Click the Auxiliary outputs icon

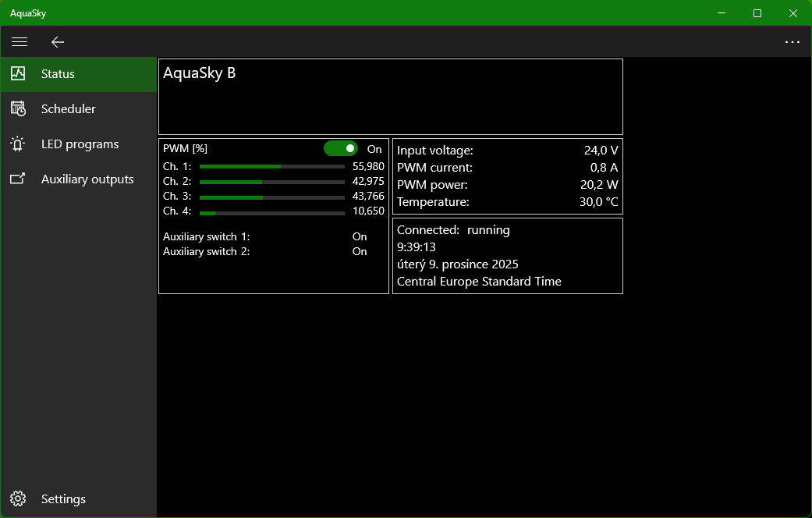[x=18, y=179]
